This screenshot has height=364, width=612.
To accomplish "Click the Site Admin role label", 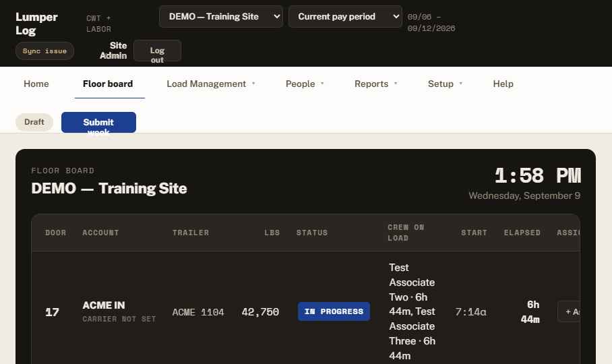I will pyautogui.click(x=113, y=51).
